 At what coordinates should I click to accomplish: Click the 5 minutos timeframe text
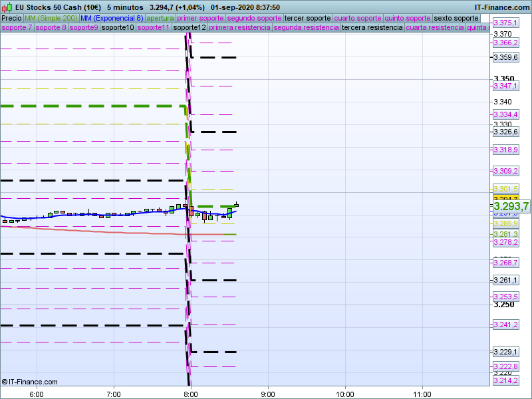click(124, 7)
